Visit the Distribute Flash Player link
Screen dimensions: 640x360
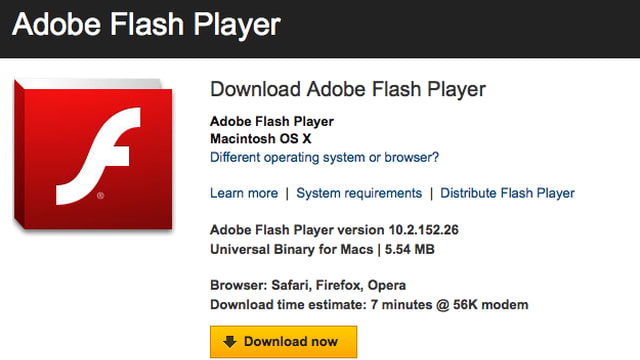pyautogui.click(x=507, y=193)
